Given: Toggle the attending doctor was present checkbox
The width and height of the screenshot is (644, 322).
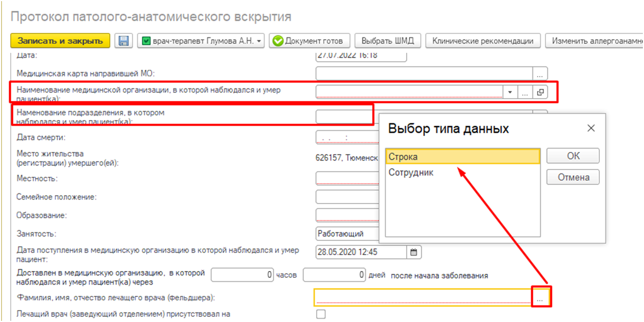Looking at the screenshot, I should [321, 314].
